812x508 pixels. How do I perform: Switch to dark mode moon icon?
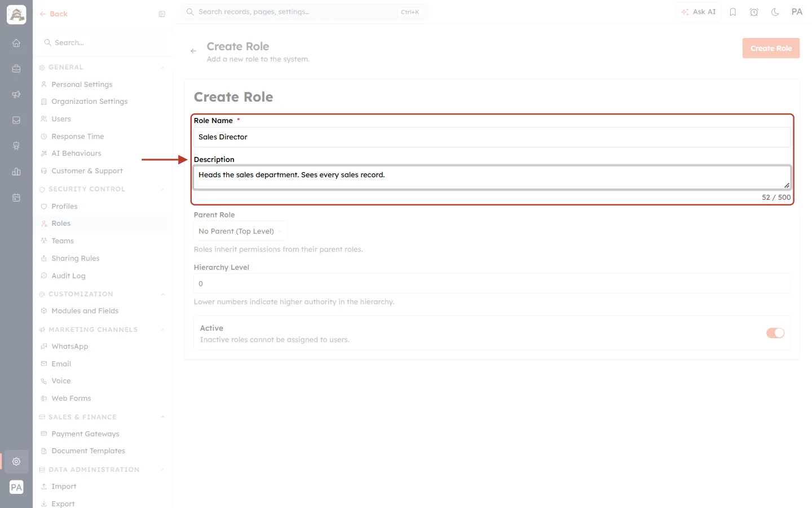click(x=775, y=12)
